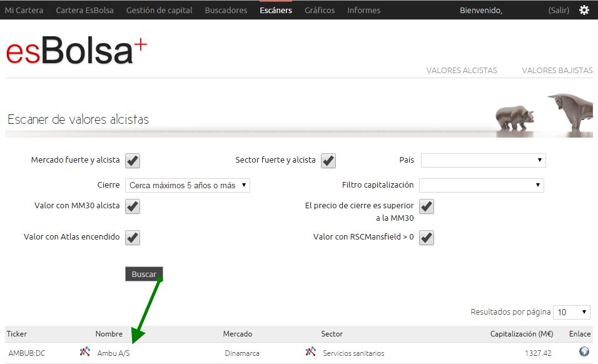This screenshot has width=598, height=364.
Task: Uncheck Mercado fuerte y alcista
Action: [133, 161]
